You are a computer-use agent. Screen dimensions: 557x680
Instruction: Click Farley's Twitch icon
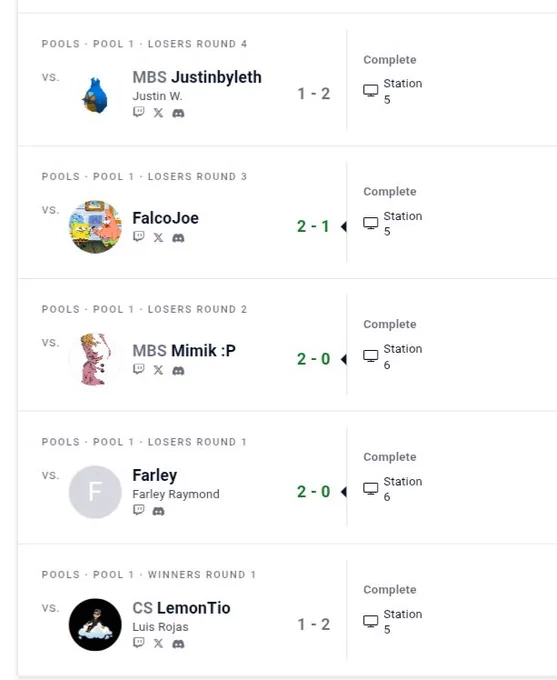(x=138, y=510)
